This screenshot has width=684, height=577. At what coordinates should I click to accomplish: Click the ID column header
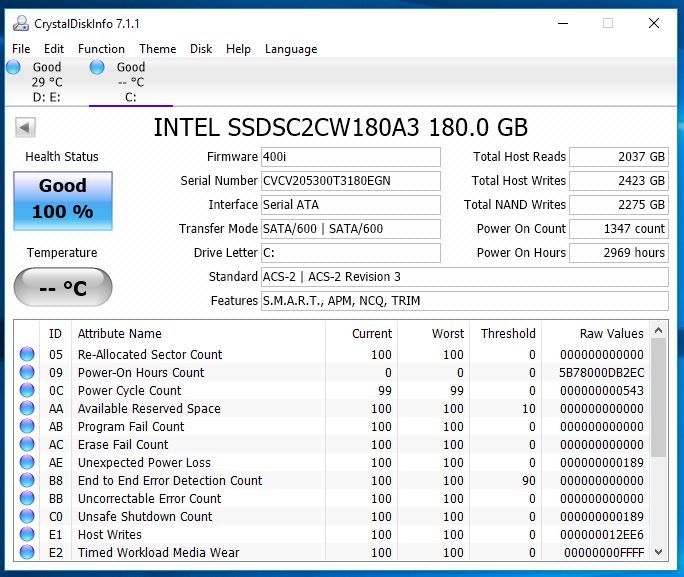pos(55,334)
